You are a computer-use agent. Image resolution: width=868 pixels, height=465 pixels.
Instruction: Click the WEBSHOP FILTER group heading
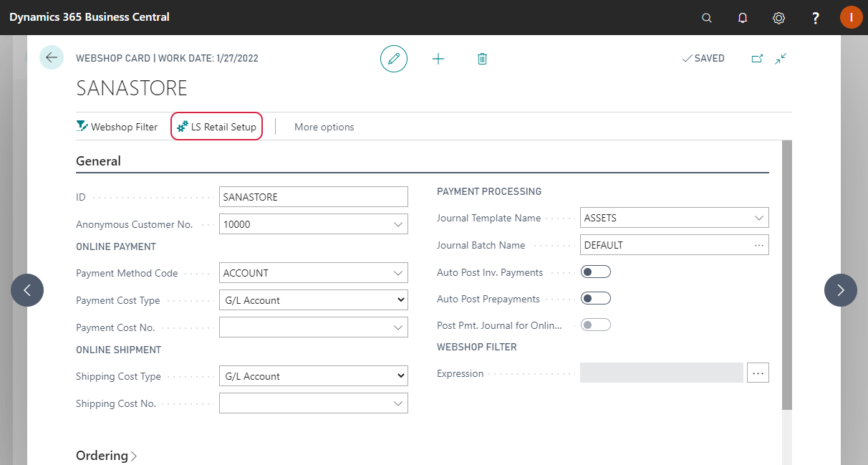click(477, 347)
